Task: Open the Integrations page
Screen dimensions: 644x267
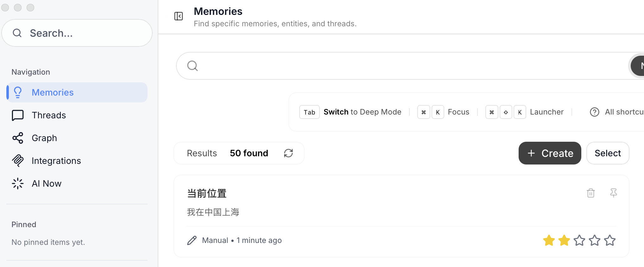Action: 56,161
